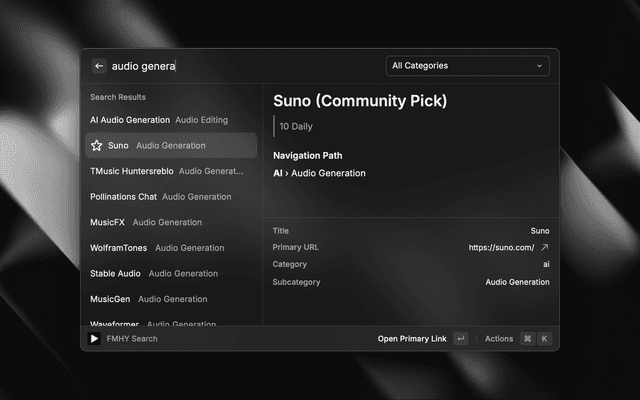This screenshot has height=400, width=640.
Task: Click the Navigation Path heading
Action: (x=308, y=156)
